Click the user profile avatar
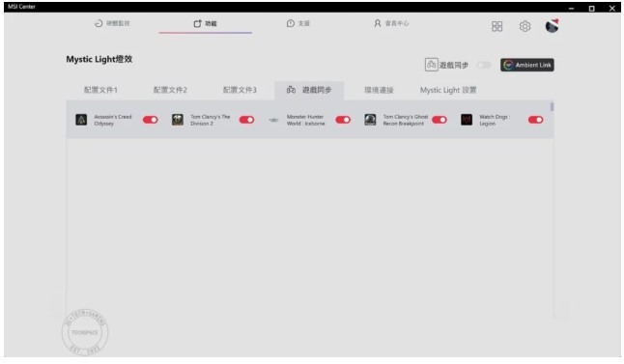624x364 pixels. coord(552,26)
